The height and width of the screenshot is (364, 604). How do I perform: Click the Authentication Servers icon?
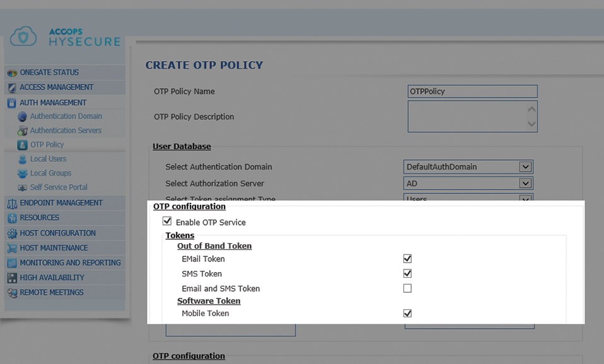click(x=23, y=131)
